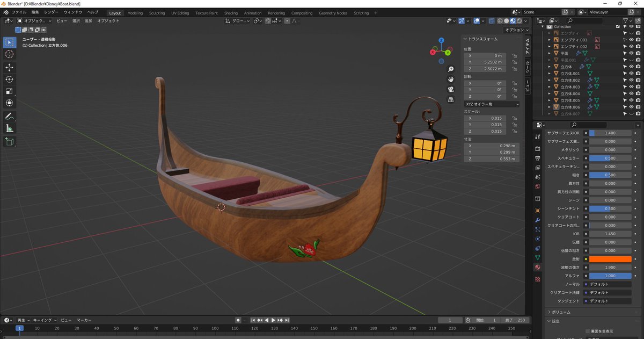The width and height of the screenshot is (644, 339).
Task: Jump to the timeline start frame button
Action: [253, 320]
